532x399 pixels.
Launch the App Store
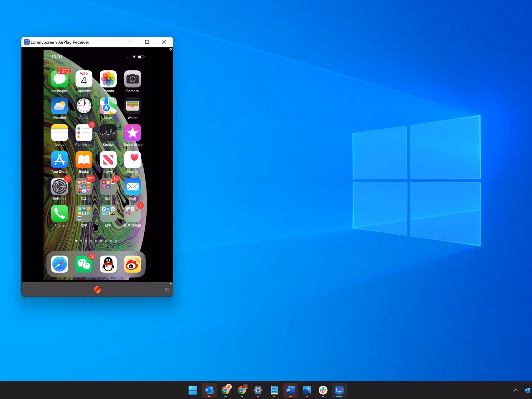click(x=59, y=160)
